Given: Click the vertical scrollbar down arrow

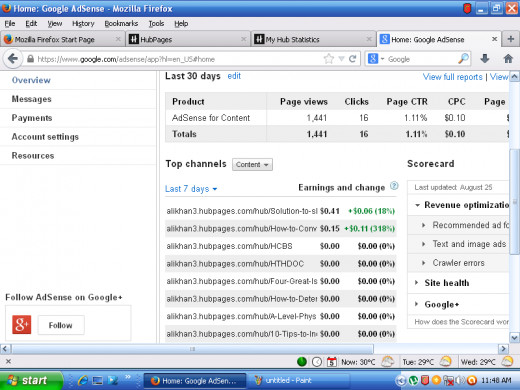Looking at the screenshot, I should (514, 338).
